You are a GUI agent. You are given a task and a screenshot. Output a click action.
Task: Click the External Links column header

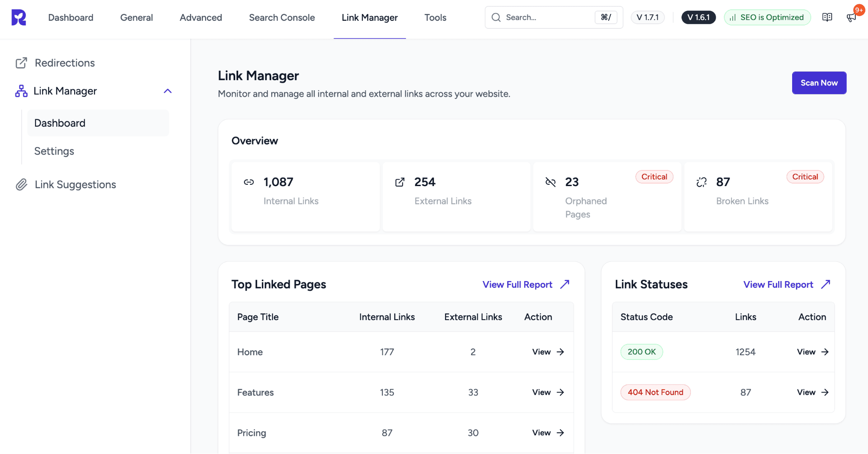pyautogui.click(x=473, y=317)
